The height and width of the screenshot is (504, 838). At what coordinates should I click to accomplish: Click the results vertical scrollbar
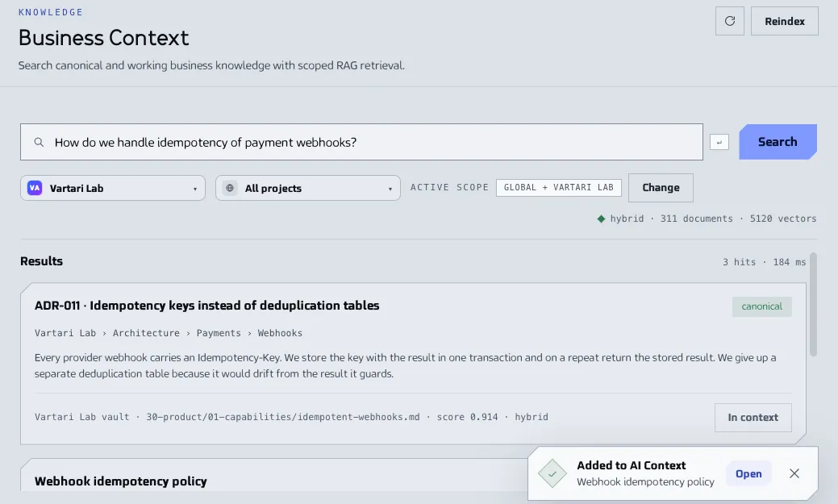813,305
